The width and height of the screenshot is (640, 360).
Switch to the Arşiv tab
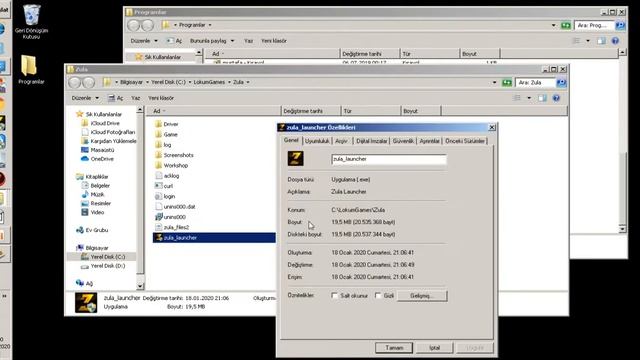pos(341,141)
